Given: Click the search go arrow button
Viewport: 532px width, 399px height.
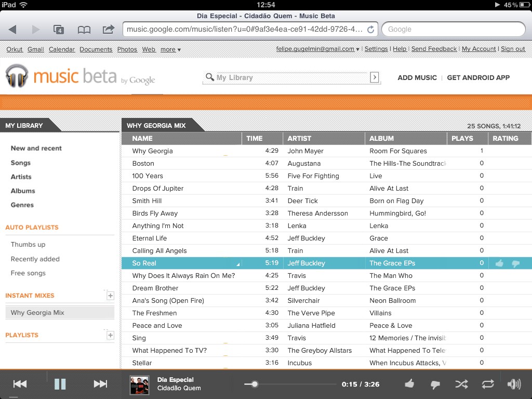Looking at the screenshot, I should point(374,77).
